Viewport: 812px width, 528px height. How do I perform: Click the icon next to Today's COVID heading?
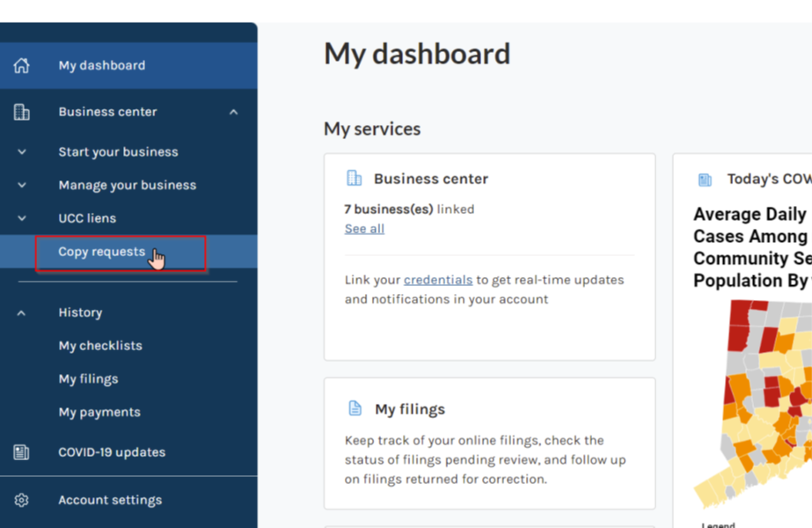pos(703,180)
